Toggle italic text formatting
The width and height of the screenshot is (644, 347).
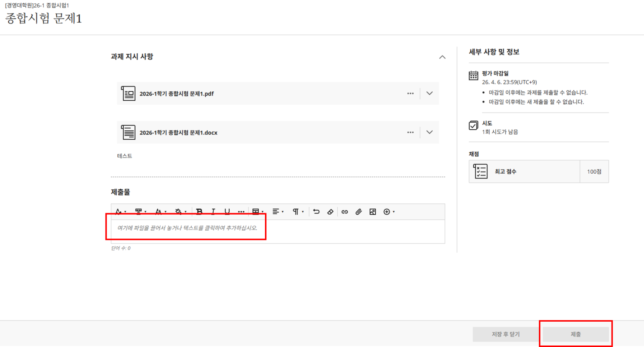click(213, 212)
